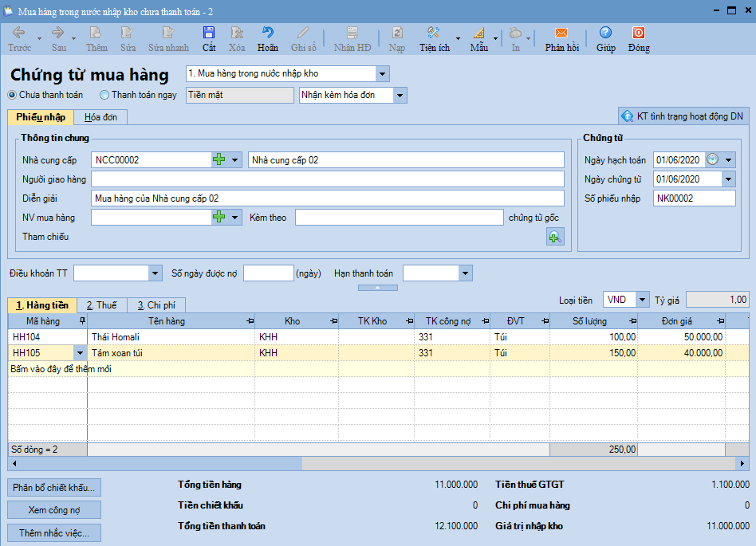
Task: Pin the Tên hàng column
Action: click(250, 320)
